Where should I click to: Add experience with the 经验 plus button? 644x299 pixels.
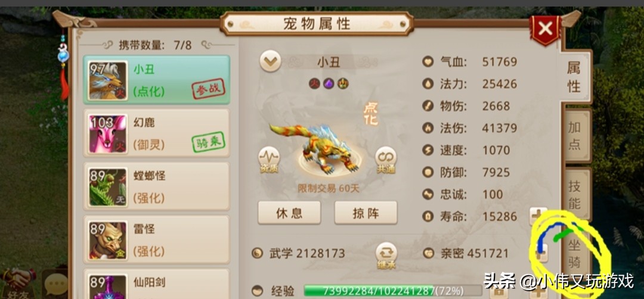tap(538, 292)
